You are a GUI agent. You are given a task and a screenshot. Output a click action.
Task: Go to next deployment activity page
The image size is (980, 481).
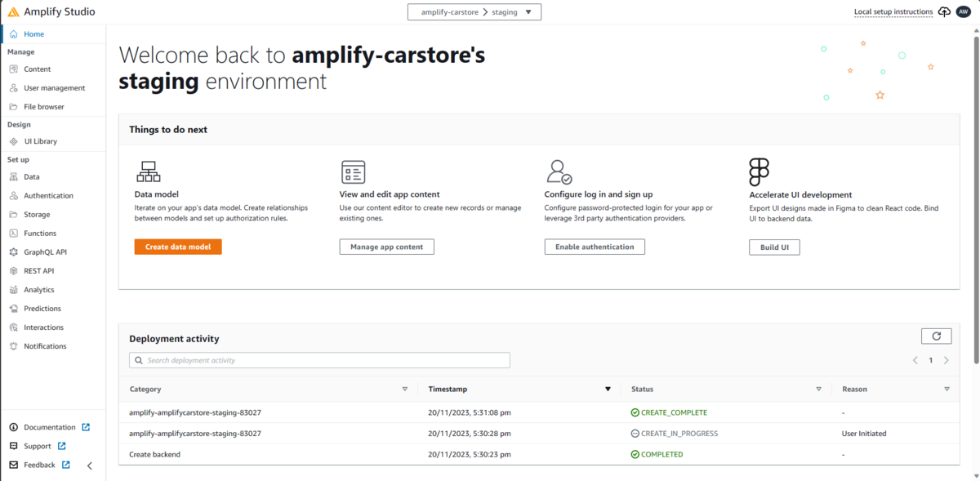947,360
